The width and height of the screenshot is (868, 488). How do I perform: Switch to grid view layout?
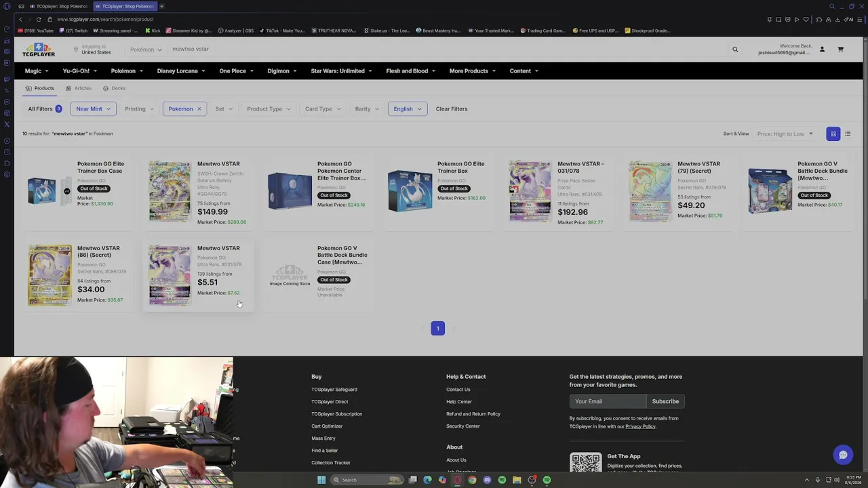click(x=833, y=134)
